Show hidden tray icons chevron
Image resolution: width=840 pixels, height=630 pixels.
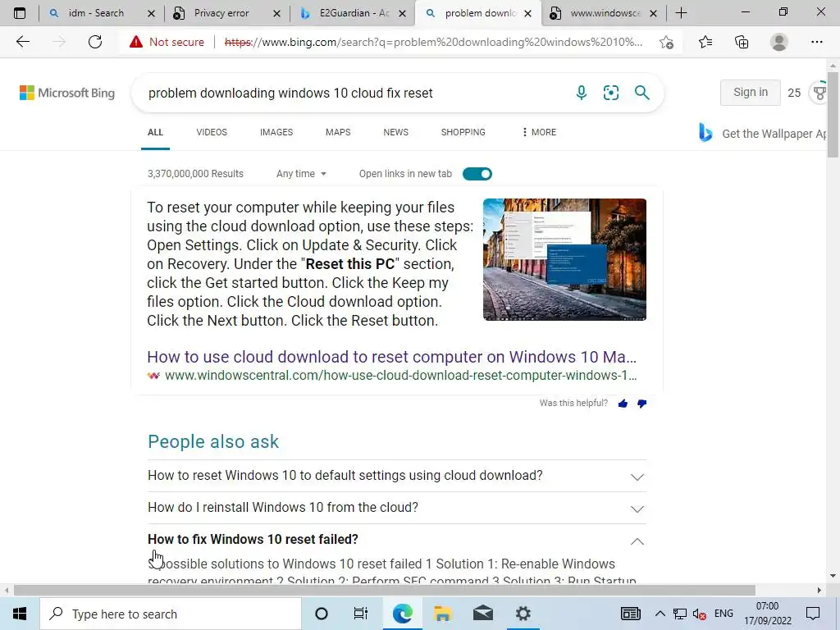point(660,614)
